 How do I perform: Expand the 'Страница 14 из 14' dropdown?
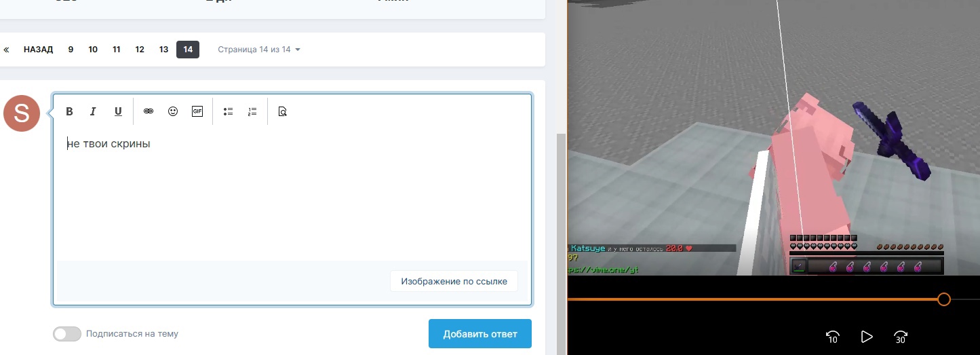[259, 50]
